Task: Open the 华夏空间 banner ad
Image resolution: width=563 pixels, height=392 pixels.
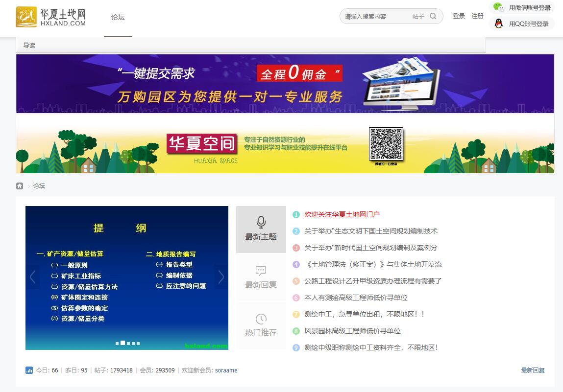Action: 285,144
